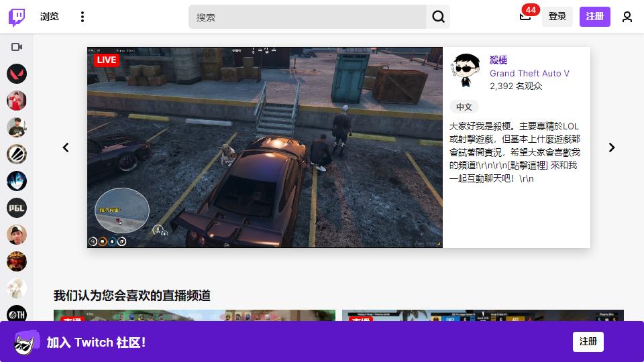The image size is (644, 362).
Task: Click the LIVE badge on featured stream
Action: pos(107,60)
